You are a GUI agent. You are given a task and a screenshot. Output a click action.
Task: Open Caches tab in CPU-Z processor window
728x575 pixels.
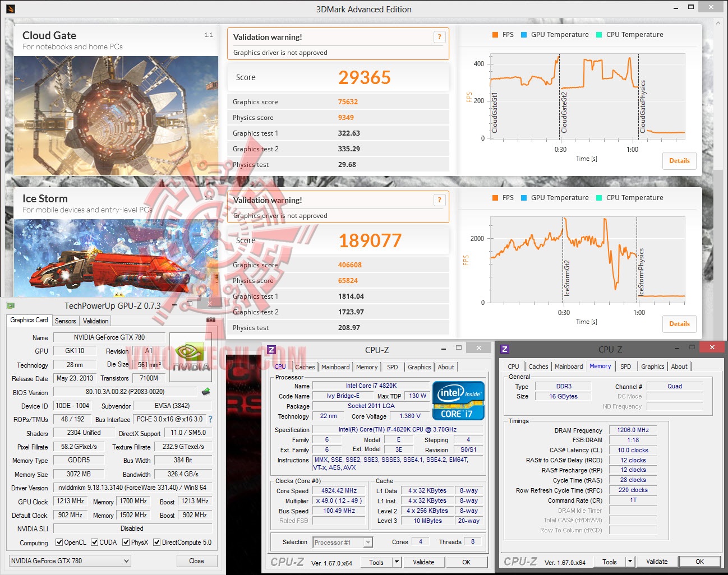(305, 367)
